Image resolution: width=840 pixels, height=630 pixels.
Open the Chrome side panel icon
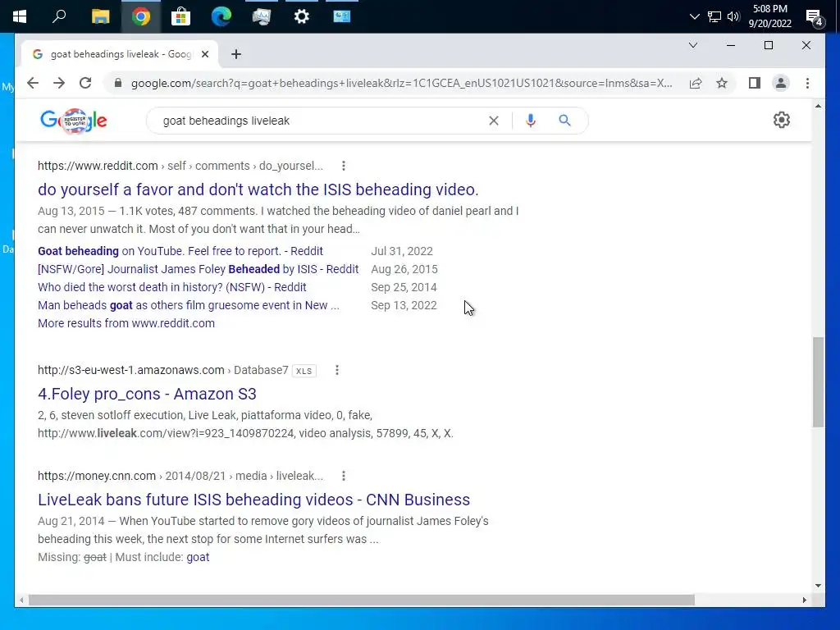click(755, 83)
